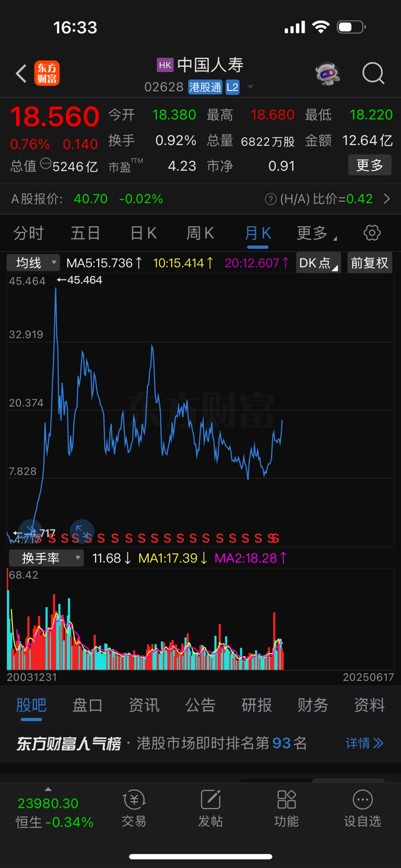
Task: Open the 换手率 indicator dropdown
Action: [46, 558]
